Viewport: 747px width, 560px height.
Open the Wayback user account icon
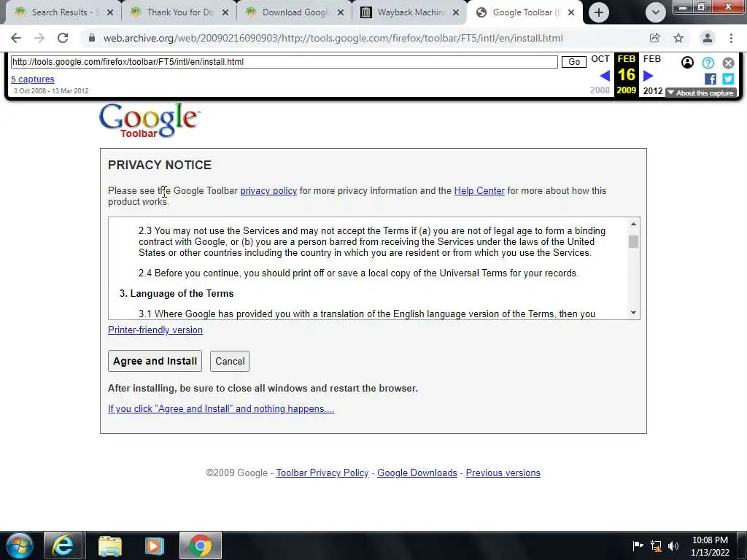coord(687,63)
